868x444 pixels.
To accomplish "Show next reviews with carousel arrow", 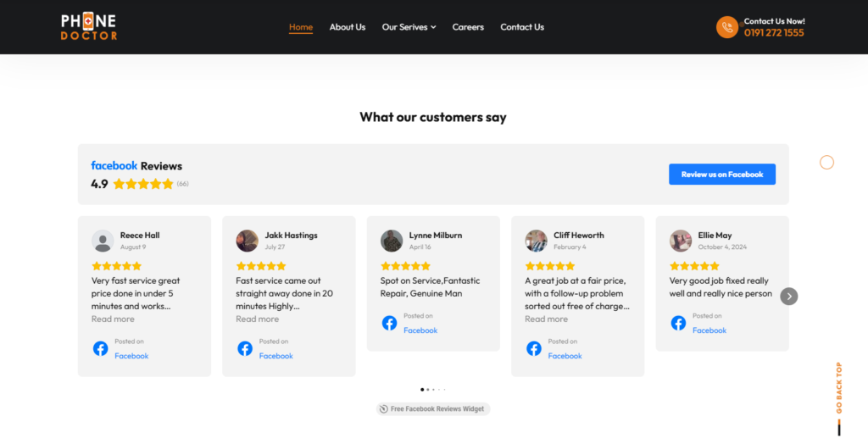I will (x=788, y=296).
